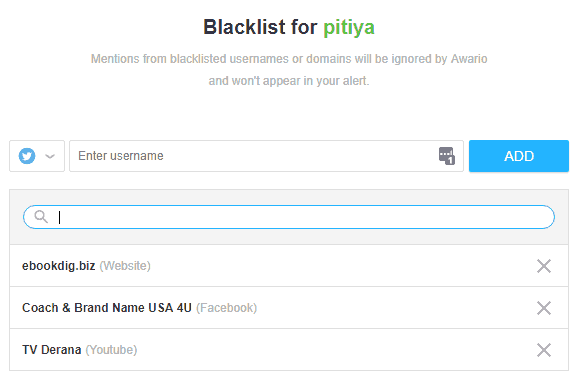Remove ebookdig.biz from the blacklist
The height and width of the screenshot is (386, 575).
pos(544,266)
